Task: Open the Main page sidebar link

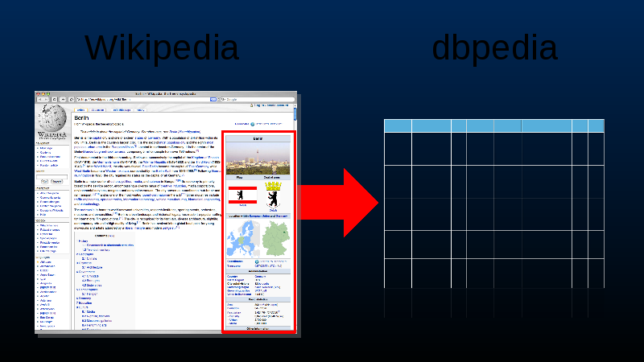Action: (46, 148)
